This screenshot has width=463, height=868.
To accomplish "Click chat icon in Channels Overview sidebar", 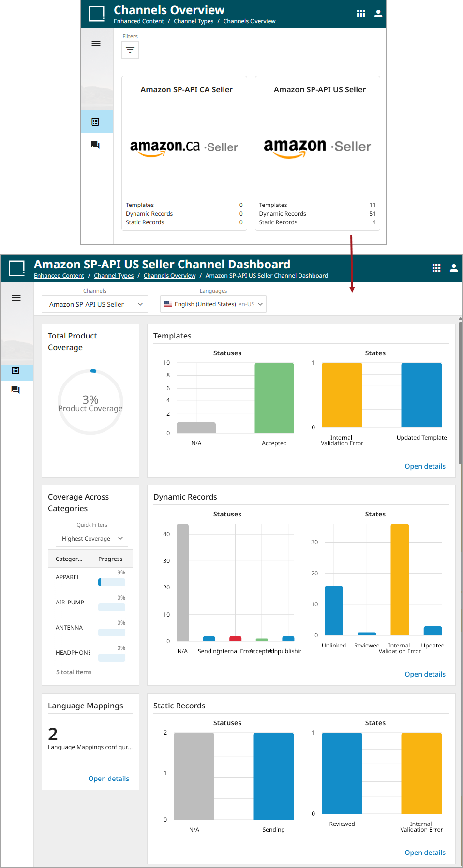I will [96, 145].
